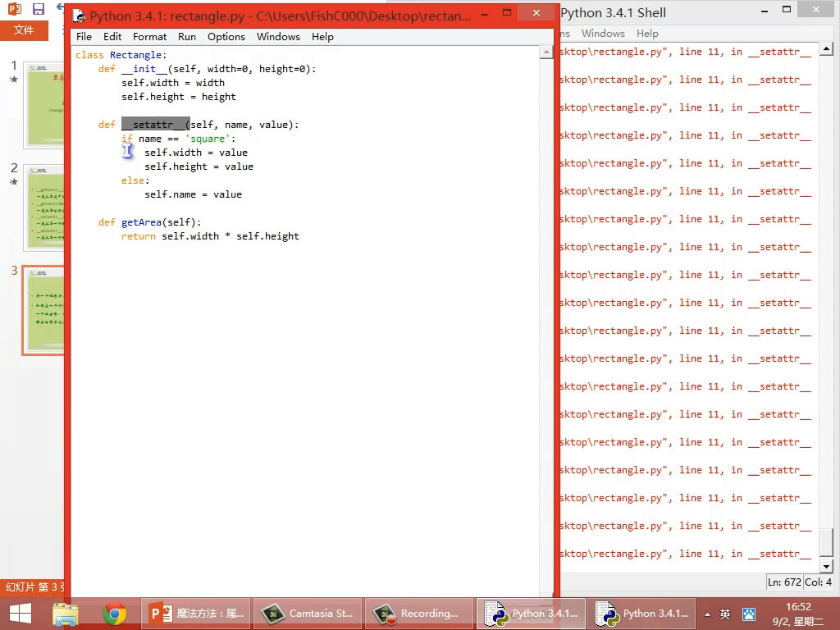Toggle the input language indicator 英

pos(725,614)
